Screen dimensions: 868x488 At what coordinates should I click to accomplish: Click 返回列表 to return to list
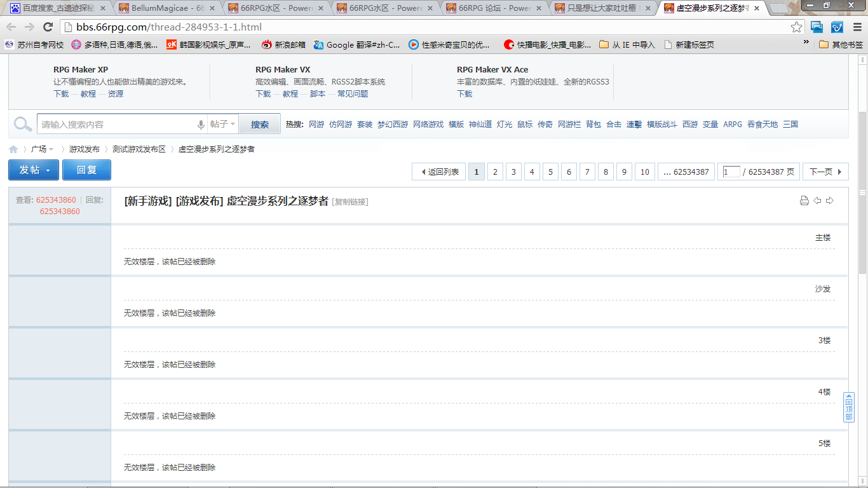pos(438,172)
